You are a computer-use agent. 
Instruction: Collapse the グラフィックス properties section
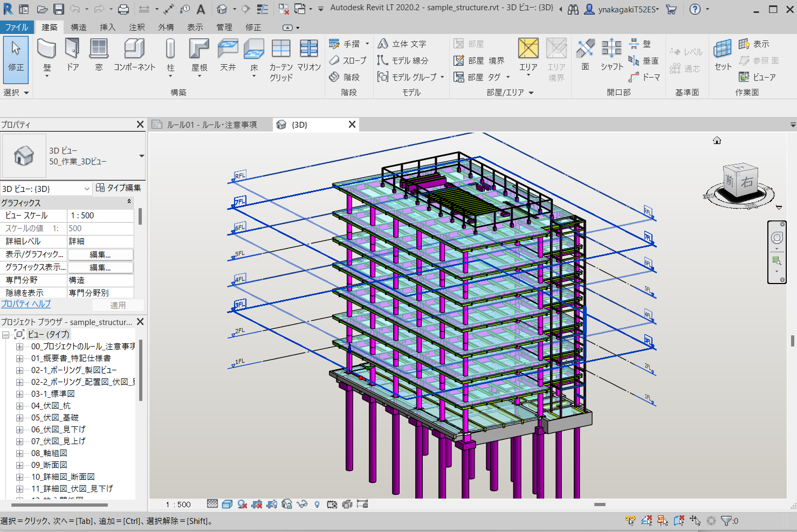coord(129,202)
